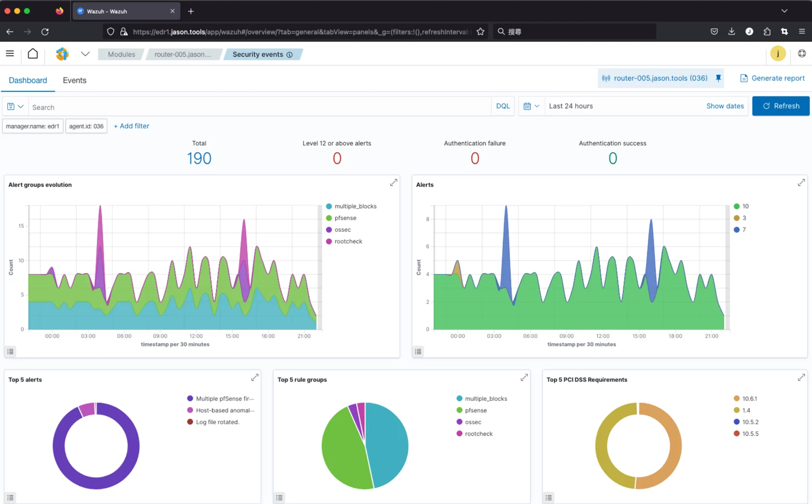Open the help lifebuoy icon
Image resolution: width=812 pixels, height=504 pixels.
click(802, 53)
